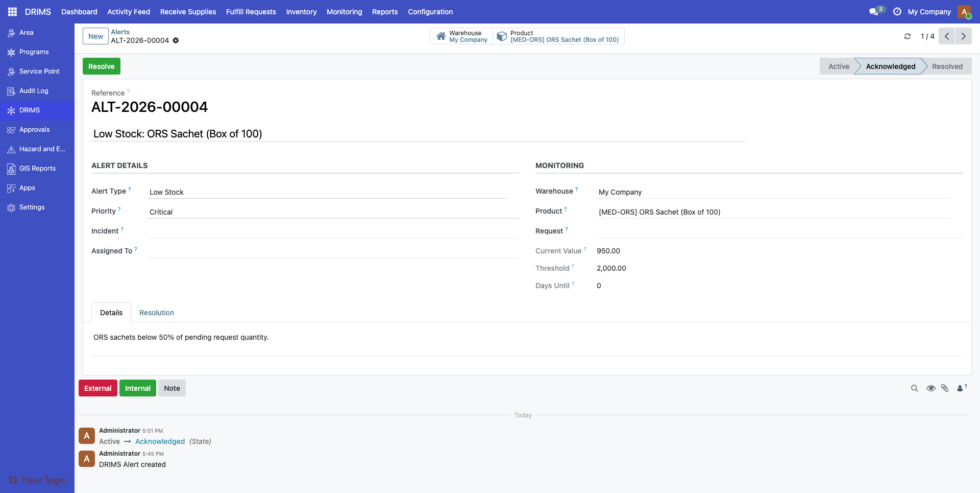
Task: Click the Note button in chatter
Action: pos(172,388)
